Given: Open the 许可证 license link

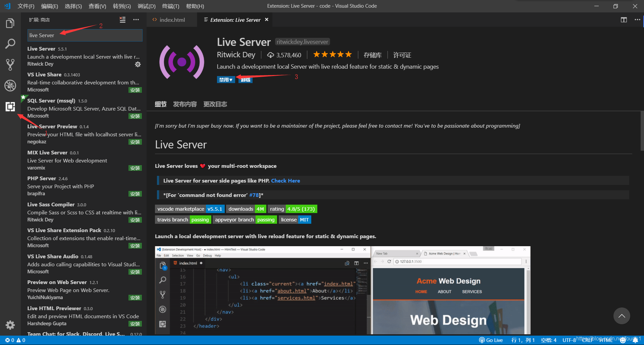Looking at the screenshot, I should (402, 55).
